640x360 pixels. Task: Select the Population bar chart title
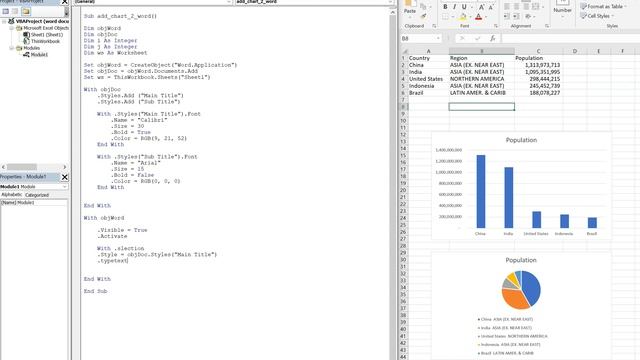521,140
